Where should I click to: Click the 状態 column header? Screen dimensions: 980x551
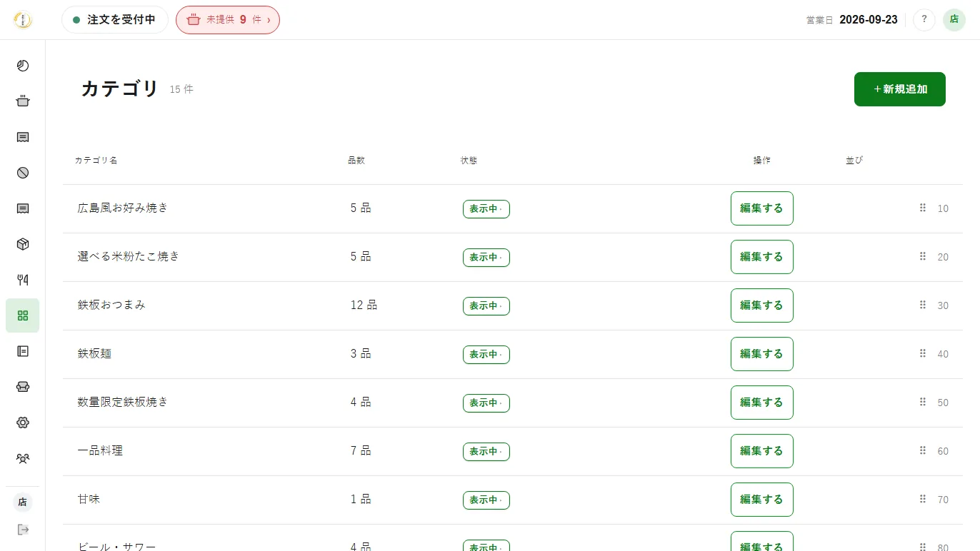point(469,161)
